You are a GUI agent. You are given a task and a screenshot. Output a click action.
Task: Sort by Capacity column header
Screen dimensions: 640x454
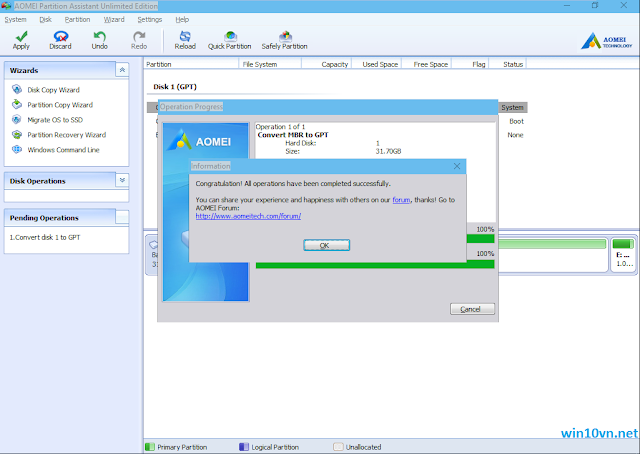point(326,64)
